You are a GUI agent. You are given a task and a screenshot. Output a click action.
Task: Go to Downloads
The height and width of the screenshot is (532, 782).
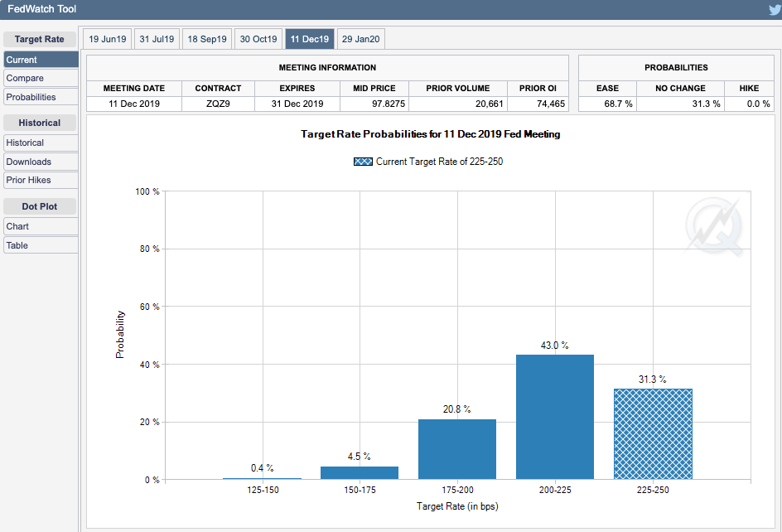41,162
